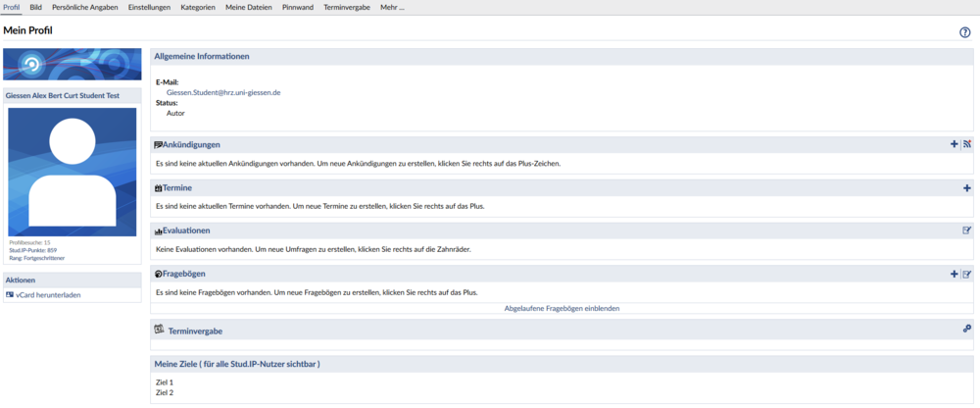Add a new Termine entry via plus
Screen dimensions: 980x408
[x=967, y=187]
